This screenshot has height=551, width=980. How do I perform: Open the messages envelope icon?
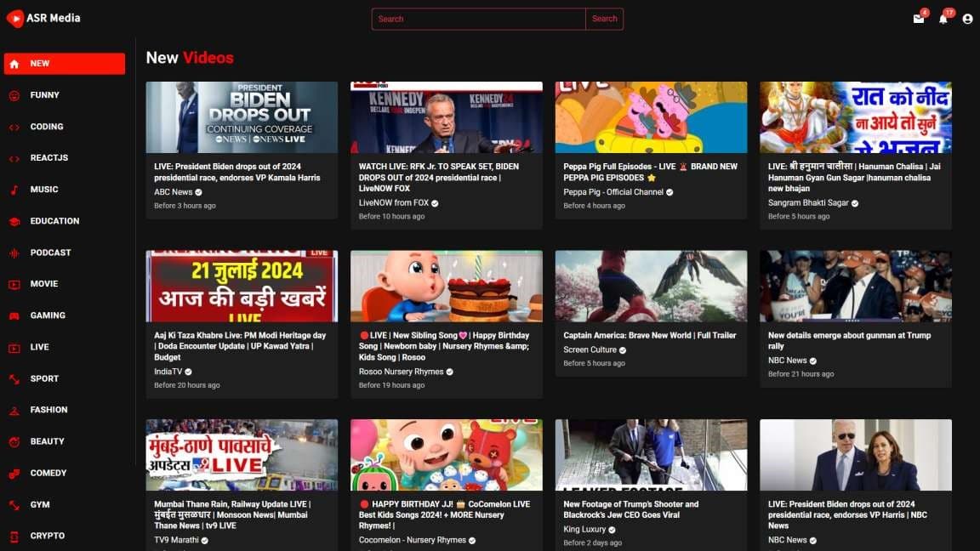[918, 19]
